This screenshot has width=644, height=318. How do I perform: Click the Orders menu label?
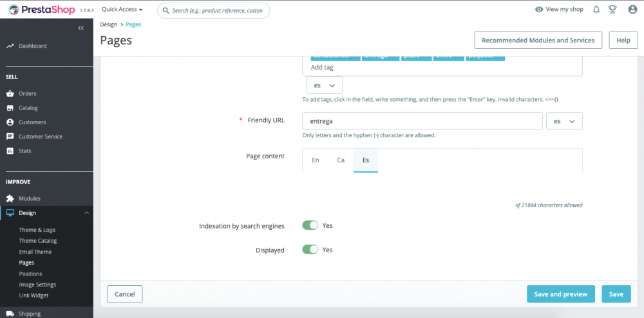coord(28,93)
